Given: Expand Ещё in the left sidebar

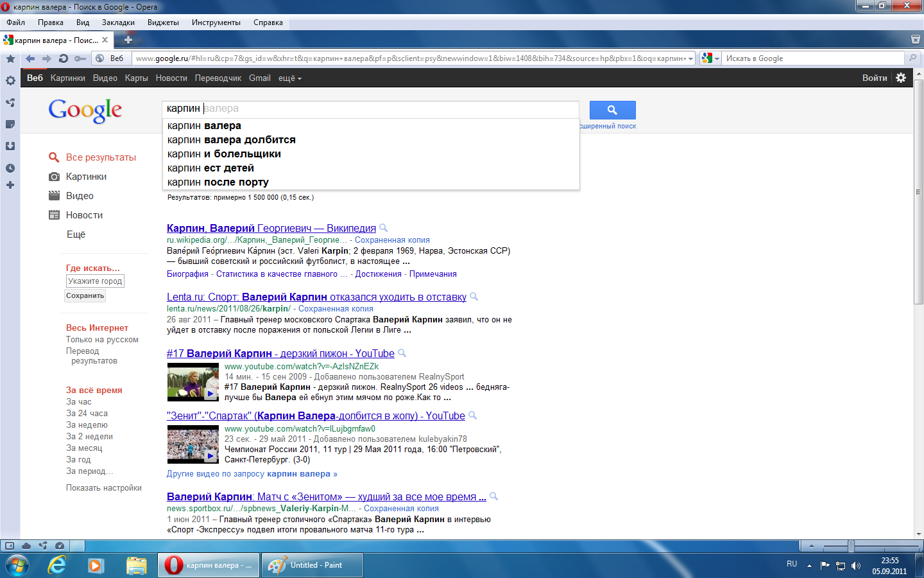Looking at the screenshot, I should (x=76, y=234).
